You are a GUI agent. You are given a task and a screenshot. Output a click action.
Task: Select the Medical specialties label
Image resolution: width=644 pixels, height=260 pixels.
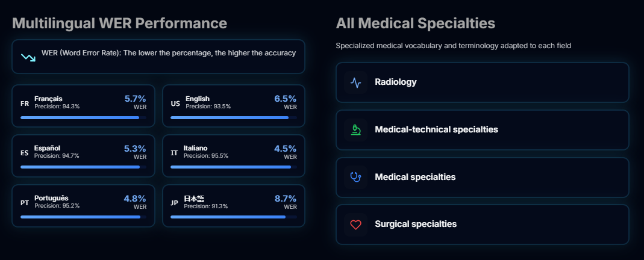(415, 177)
